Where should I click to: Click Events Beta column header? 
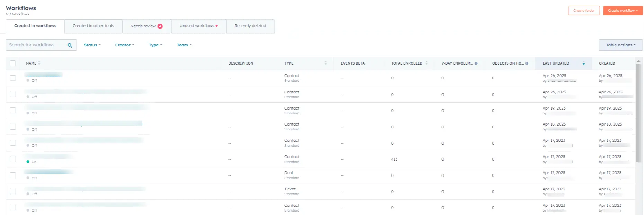tap(352, 63)
